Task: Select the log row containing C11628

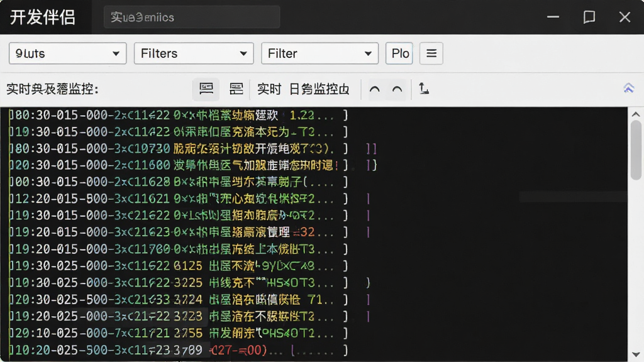Action: click(179, 182)
